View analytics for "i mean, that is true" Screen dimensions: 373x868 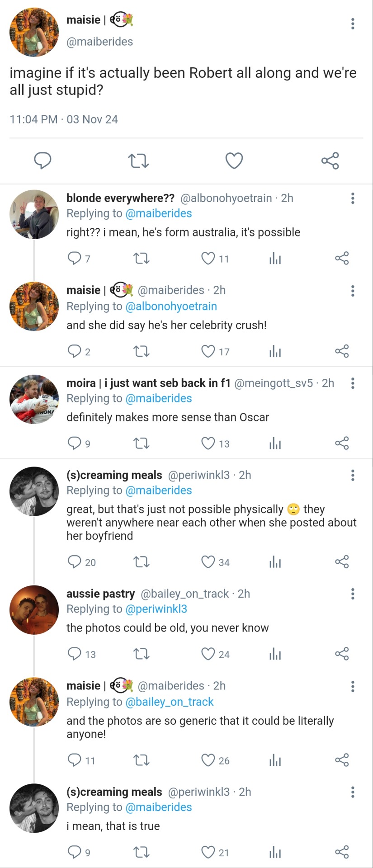pos(275,853)
